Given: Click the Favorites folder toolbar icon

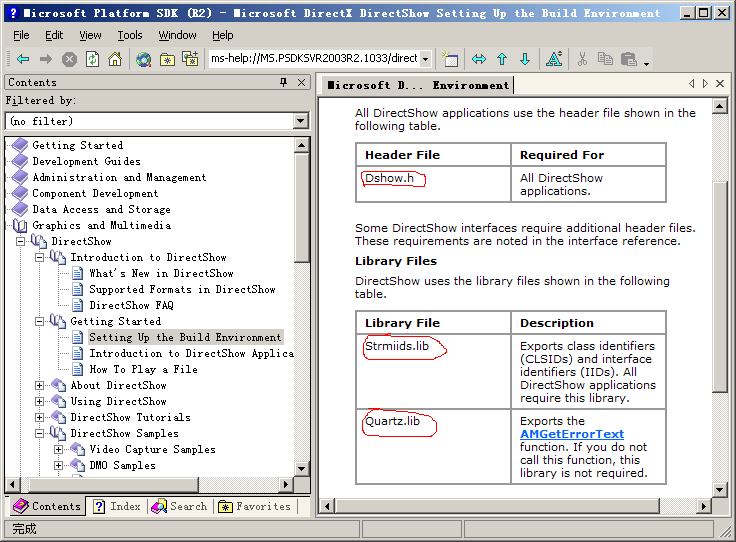Looking at the screenshot, I should (168, 59).
